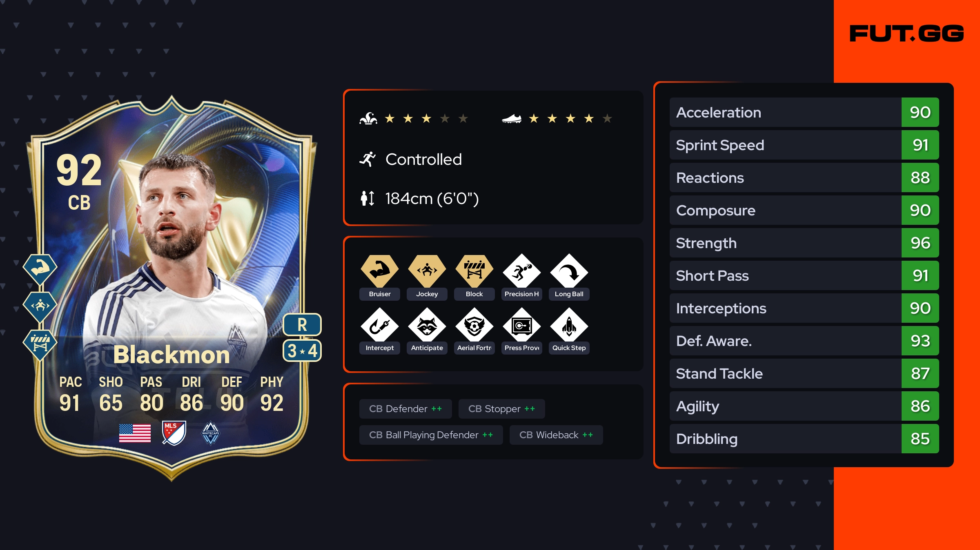Screen dimensions: 980x550
Task: Select the CB Wideback ++ role tag
Action: point(556,435)
